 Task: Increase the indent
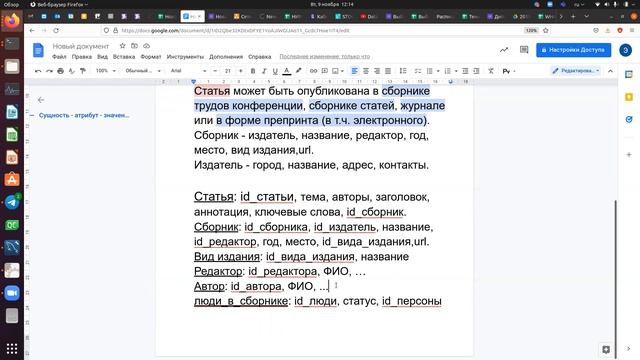[x=476, y=71]
